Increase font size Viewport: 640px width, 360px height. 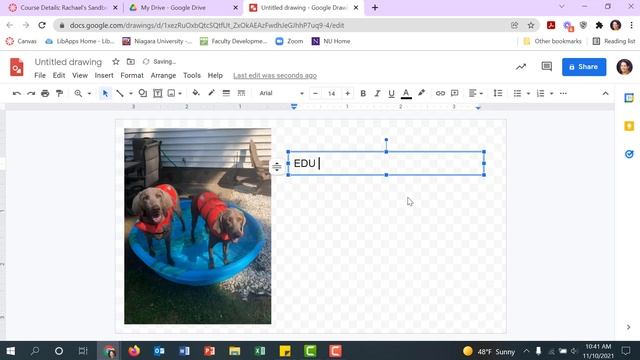pyautogui.click(x=347, y=93)
